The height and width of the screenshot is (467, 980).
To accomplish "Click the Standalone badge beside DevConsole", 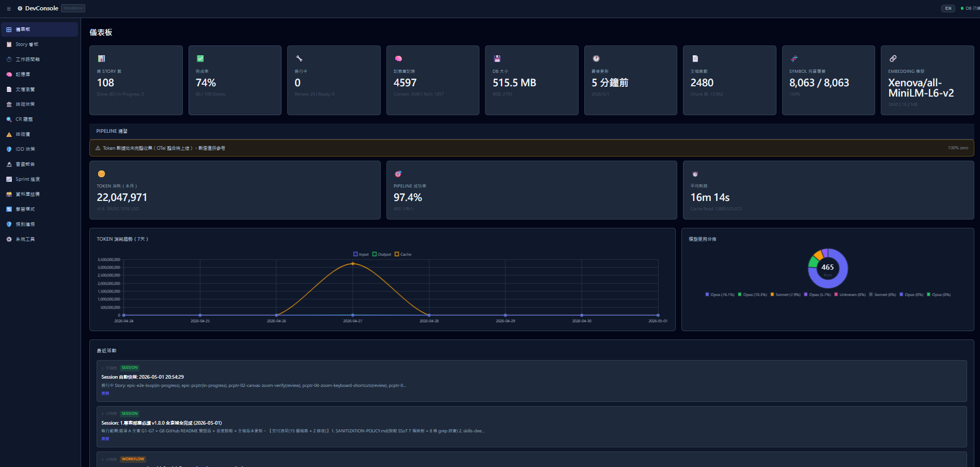I will pos(73,8).
